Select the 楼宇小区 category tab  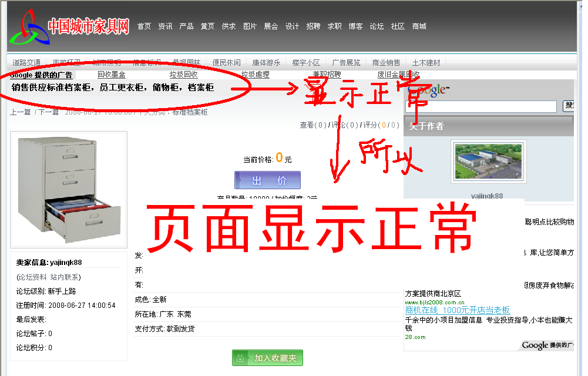(x=306, y=63)
